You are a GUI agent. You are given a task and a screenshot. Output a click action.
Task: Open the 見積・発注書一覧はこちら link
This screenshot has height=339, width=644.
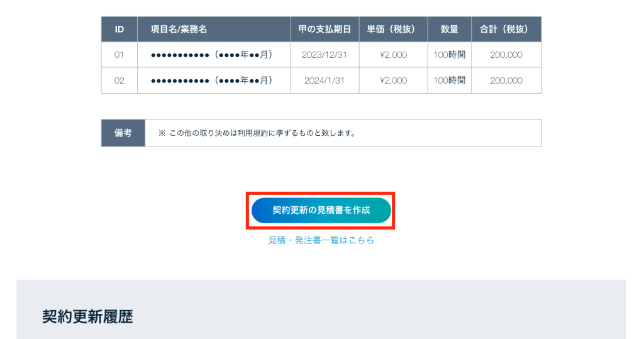[321, 240]
